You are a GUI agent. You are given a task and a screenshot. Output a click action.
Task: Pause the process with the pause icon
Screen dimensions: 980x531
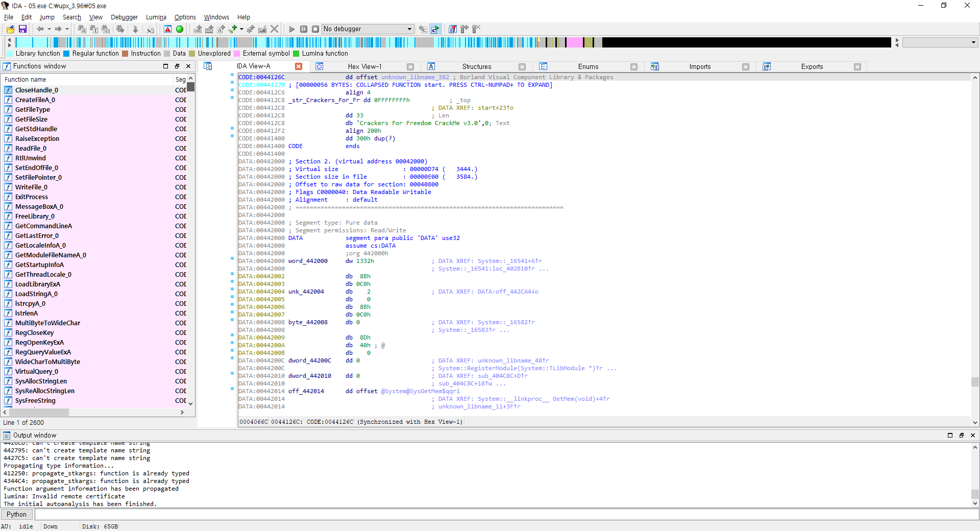click(304, 29)
